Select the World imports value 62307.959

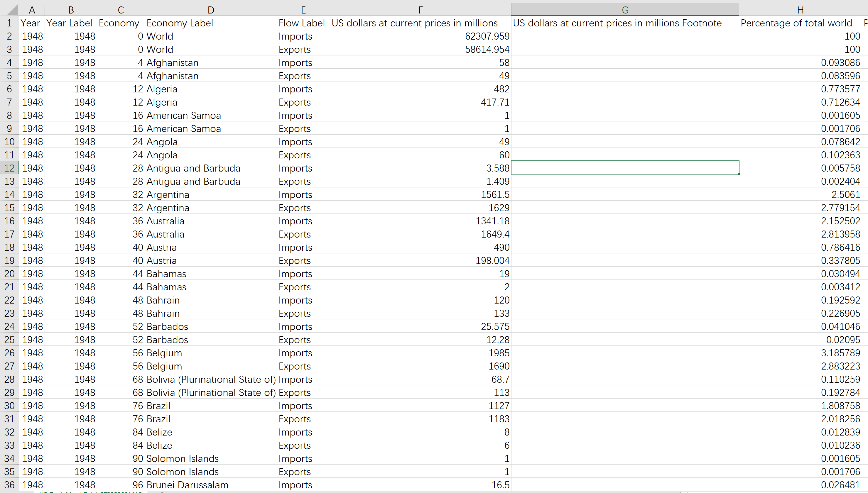420,36
